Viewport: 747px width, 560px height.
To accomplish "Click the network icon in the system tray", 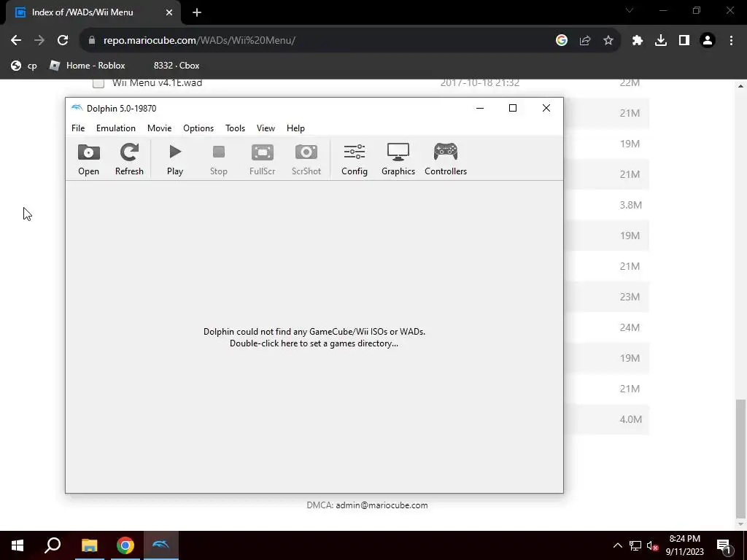I will [x=635, y=545].
